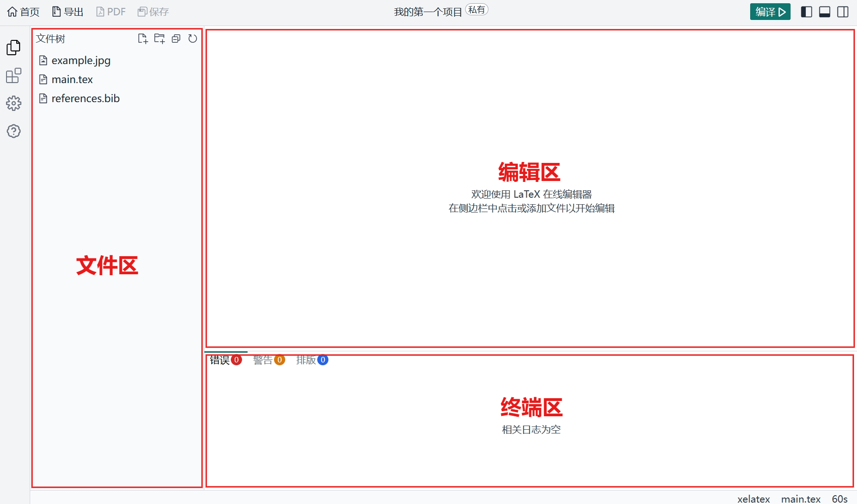Click the xelatex compiler in status bar

coord(753,499)
